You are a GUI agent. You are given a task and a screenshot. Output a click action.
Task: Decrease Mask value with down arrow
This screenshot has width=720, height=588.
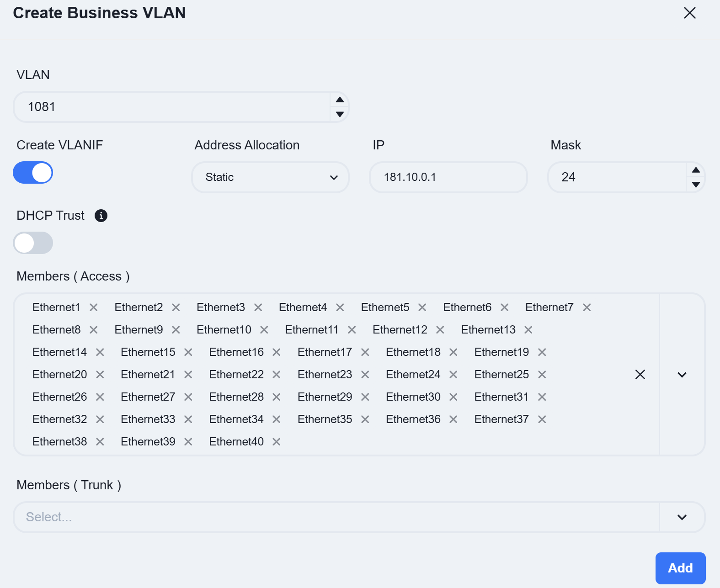tap(696, 185)
